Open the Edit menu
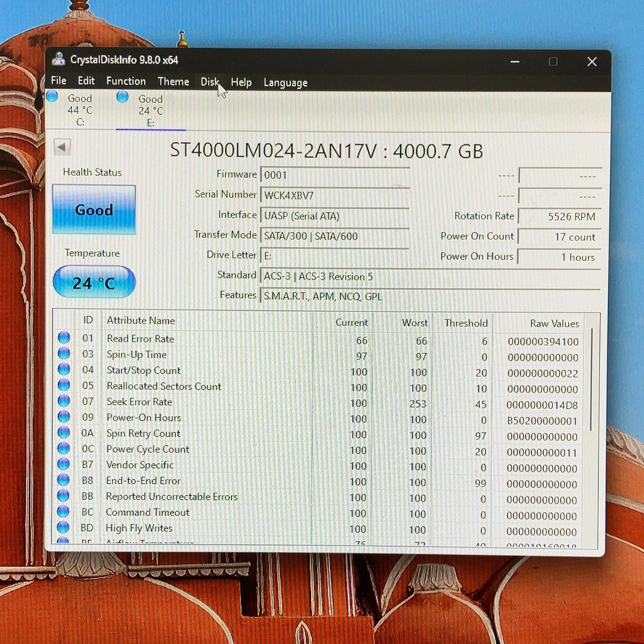Viewport: 644px width, 644px height. (x=86, y=81)
